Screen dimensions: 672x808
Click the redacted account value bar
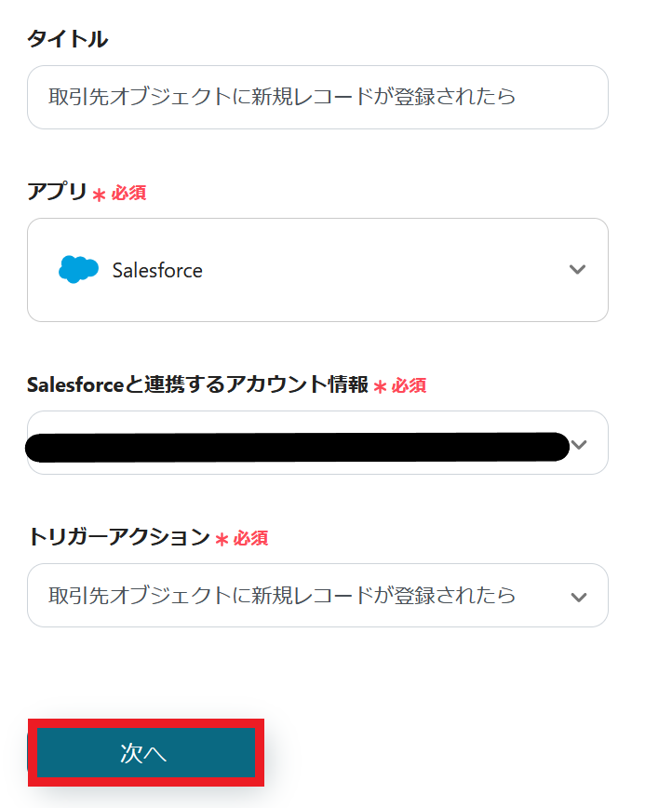pos(298,447)
